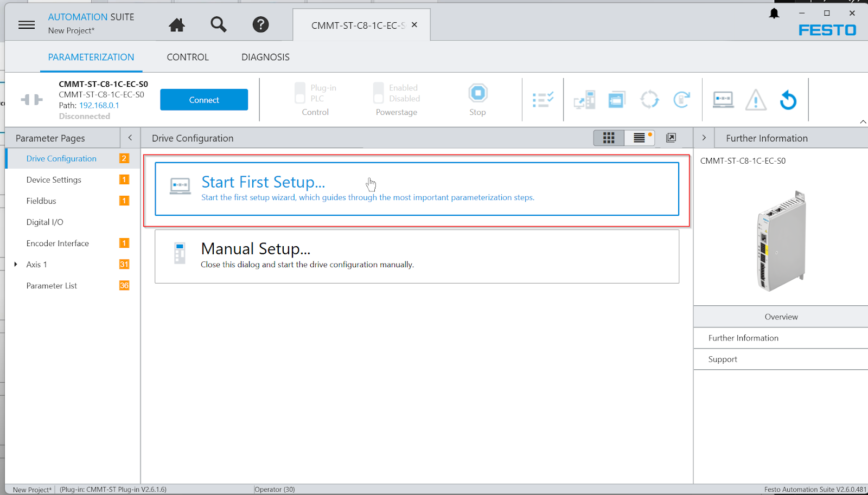
Task: Select Encoder Interface page
Action: [58, 243]
